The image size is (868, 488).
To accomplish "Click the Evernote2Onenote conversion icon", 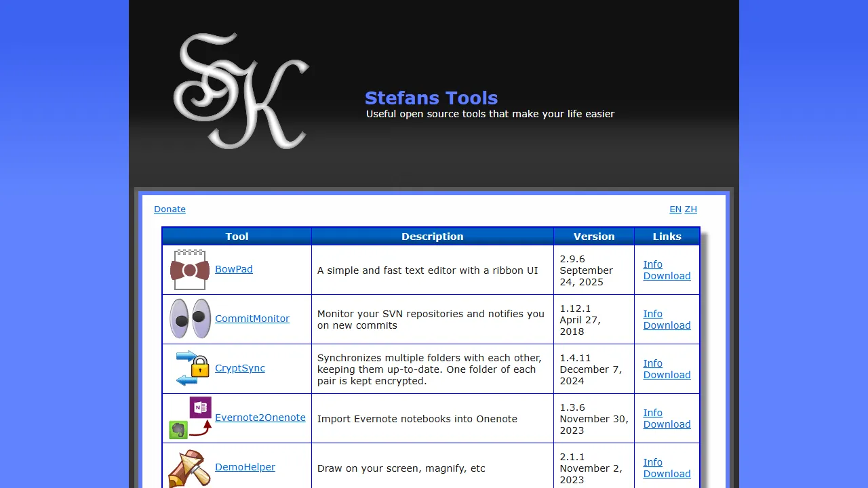I will point(189,418).
